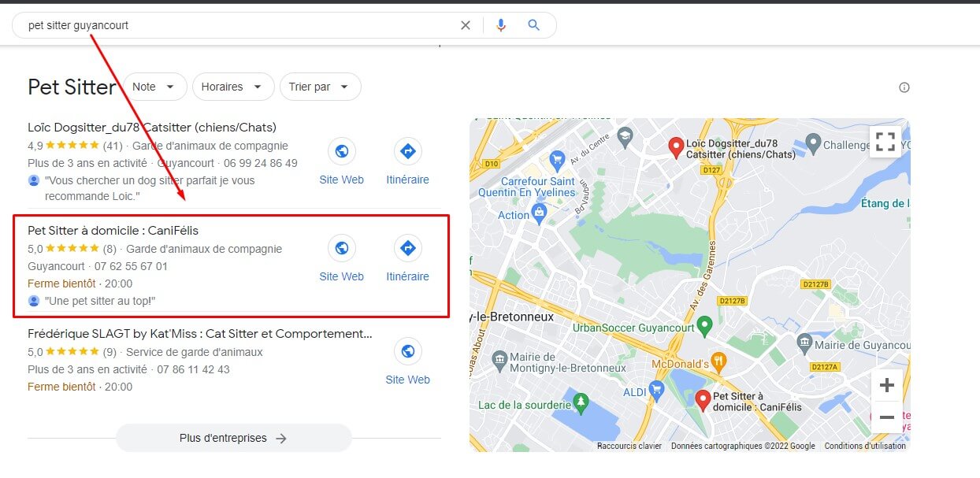The image size is (980, 478).
Task: Zoom out on the map with minus button
Action: (x=887, y=417)
